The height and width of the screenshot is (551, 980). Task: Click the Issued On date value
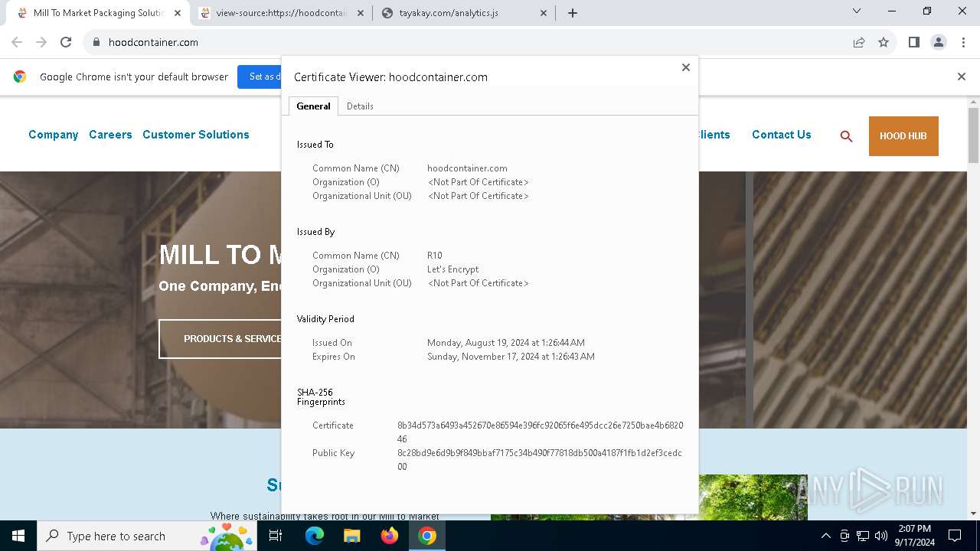(505, 343)
